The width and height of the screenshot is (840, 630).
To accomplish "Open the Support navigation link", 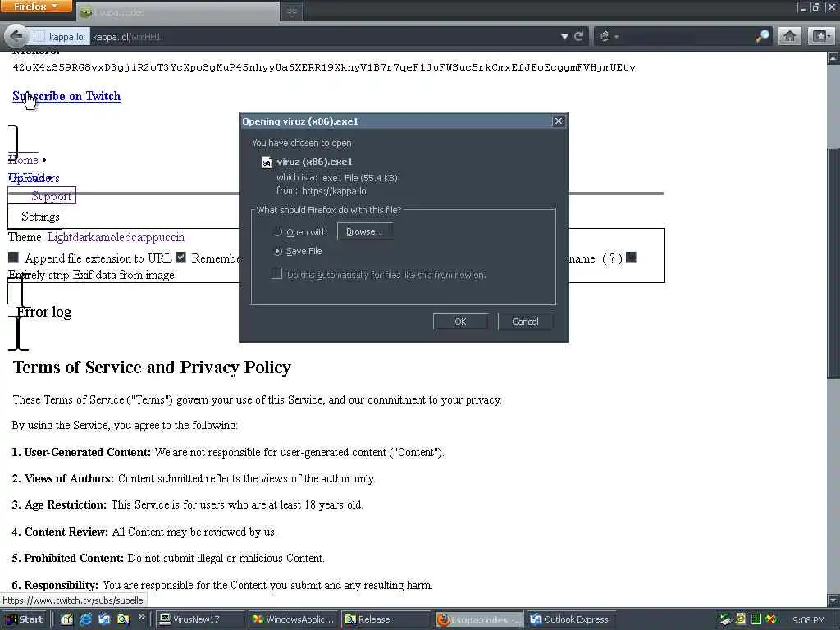I will [51, 196].
